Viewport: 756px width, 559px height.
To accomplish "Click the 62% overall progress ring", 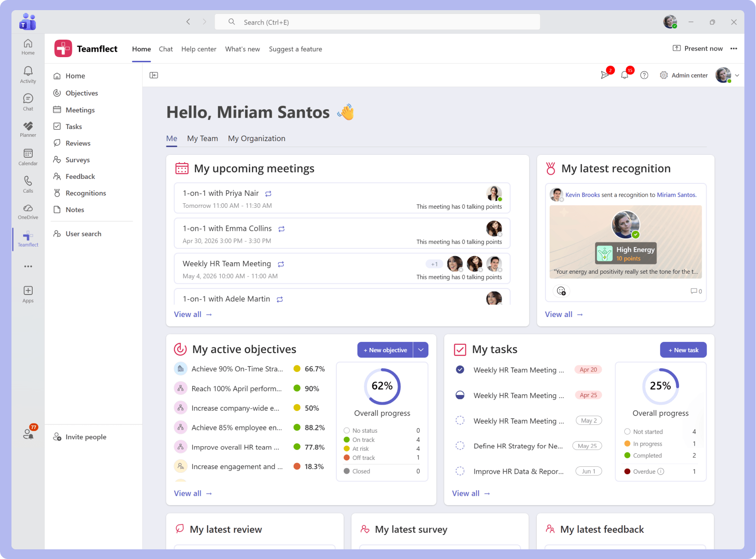I will (382, 386).
